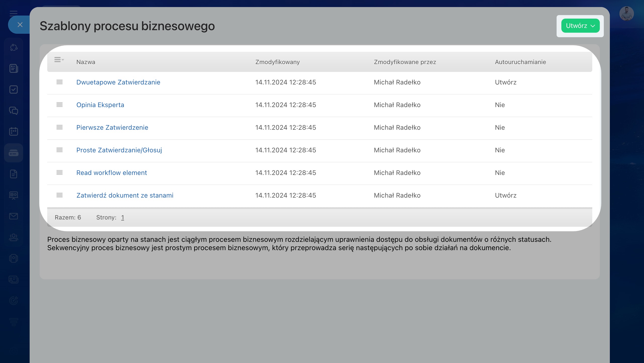Sort the table by the Zmodyfikowany column

coord(277,62)
